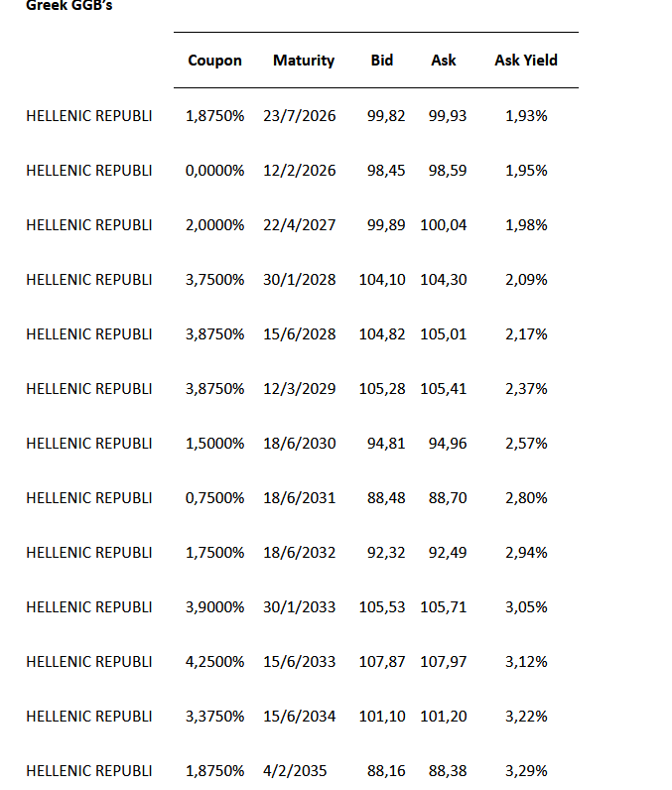Image resolution: width=672 pixels, height=790 pixels.
Task: Select the Bid column header
Action: (381, 61)
